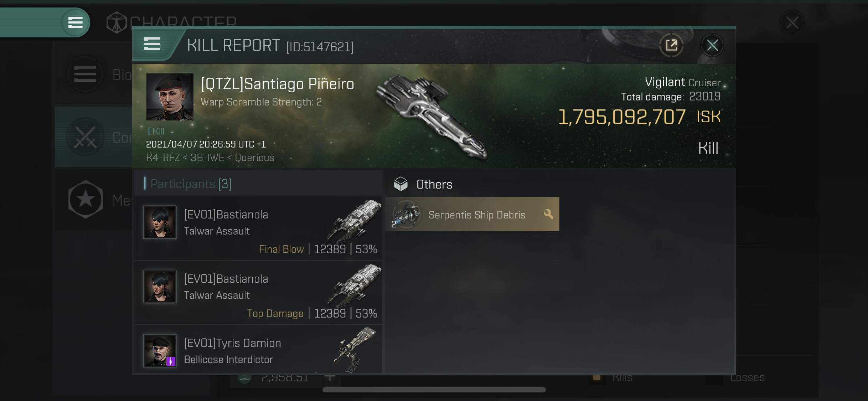Click the Querious region location link
Viewport: 868px width, 401px height.
[254, 158]
